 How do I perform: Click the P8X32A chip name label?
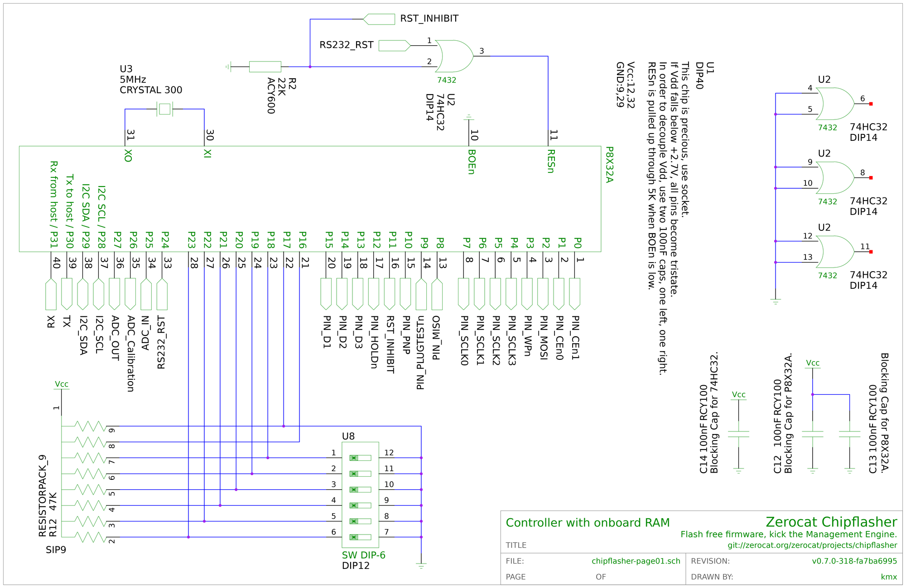(609, 164)
